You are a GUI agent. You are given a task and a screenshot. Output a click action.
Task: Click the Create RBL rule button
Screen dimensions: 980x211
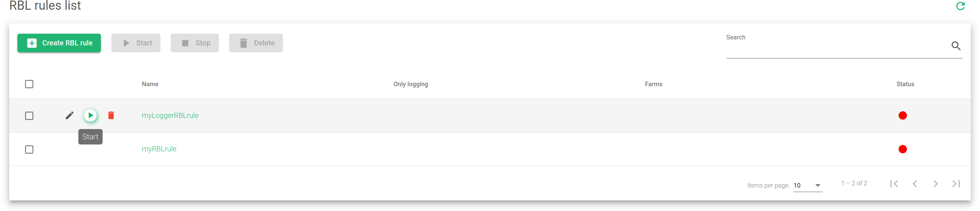[x=59, y=43]
